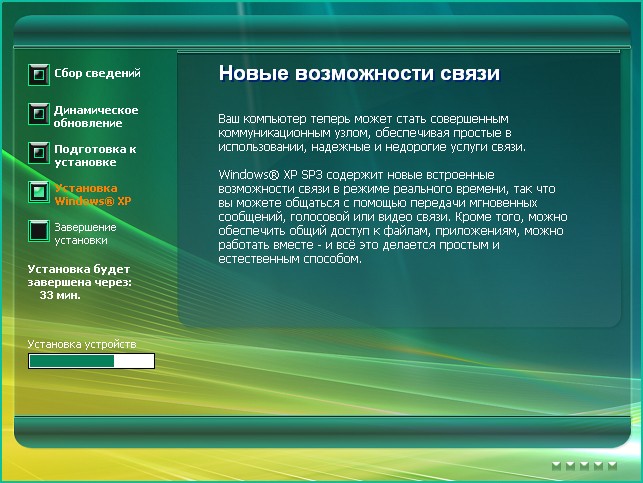Select the Подготовка к установке step icon
643x483 pixels.
coord(39,154)
